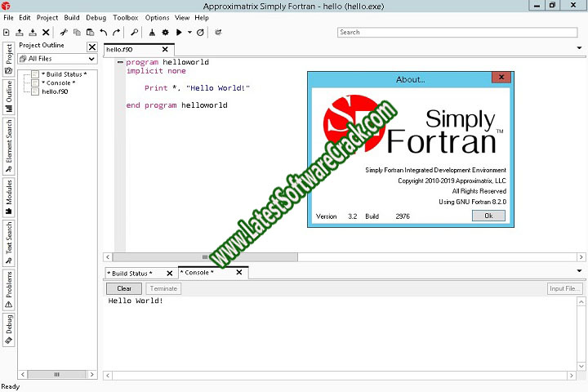Image resolution: width=588 pixels, height=392 pixels.
Task: Open the Toolbox menu
Action: [x=125, y=17]
